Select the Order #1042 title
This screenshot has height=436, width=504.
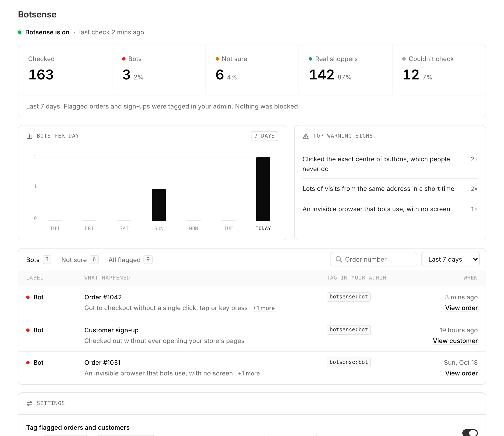[x=103, y=297]
